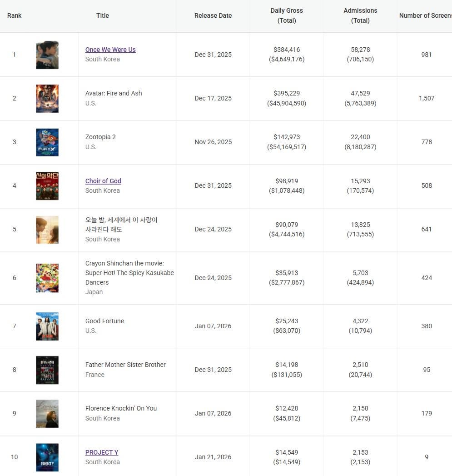Open the Crayon Shinchan movie poster

pyautogui.click(x=47, y=278)
